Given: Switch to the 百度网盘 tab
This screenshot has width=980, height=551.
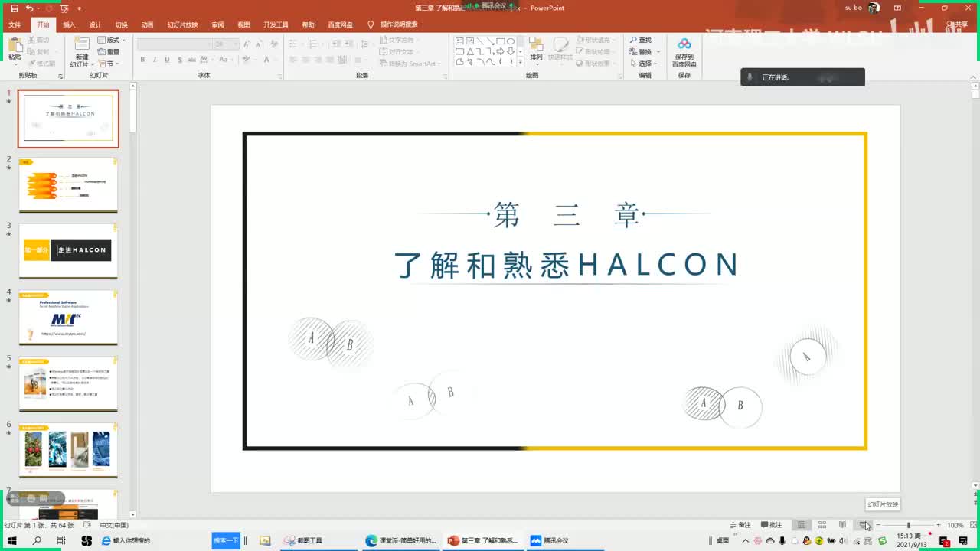Looking at the screenshot, I should point(340,24).
